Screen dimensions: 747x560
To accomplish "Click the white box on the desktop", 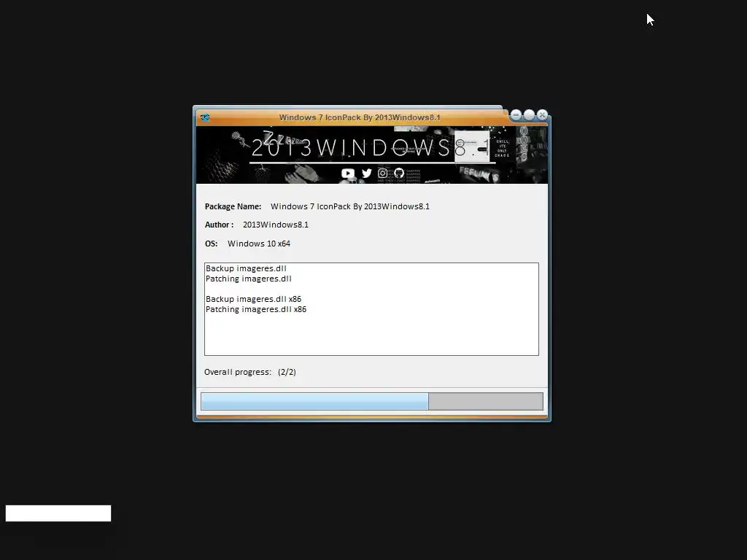I will pyautogui.click(x=58, y=513).
